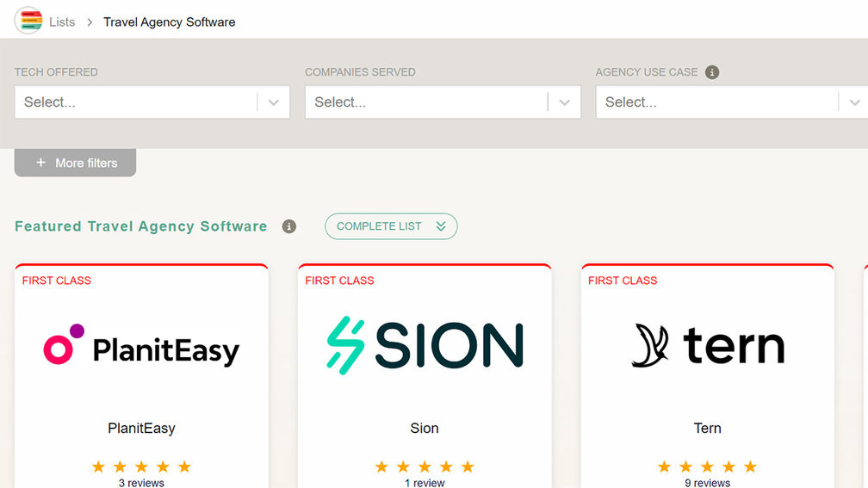Open the Agency Use Case select dropdown
The width and height of the screenshot is (868, 488).
tap(732, 102)
